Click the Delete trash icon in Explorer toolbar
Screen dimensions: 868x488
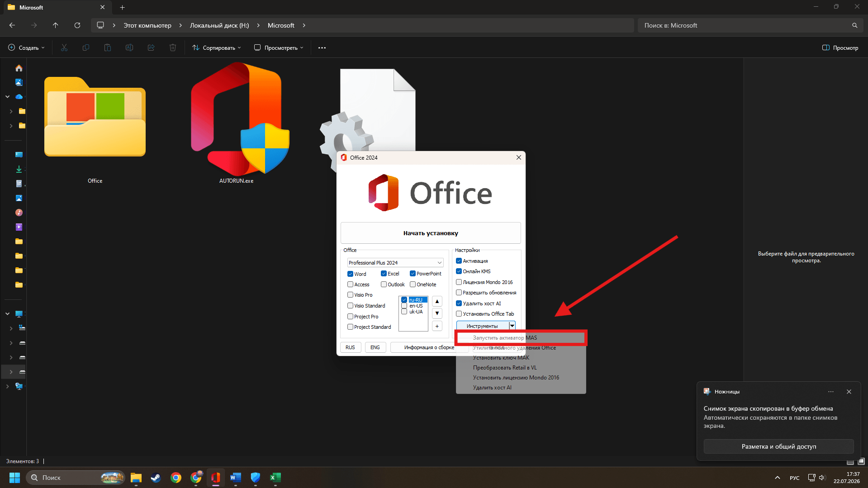click(173, 47)
